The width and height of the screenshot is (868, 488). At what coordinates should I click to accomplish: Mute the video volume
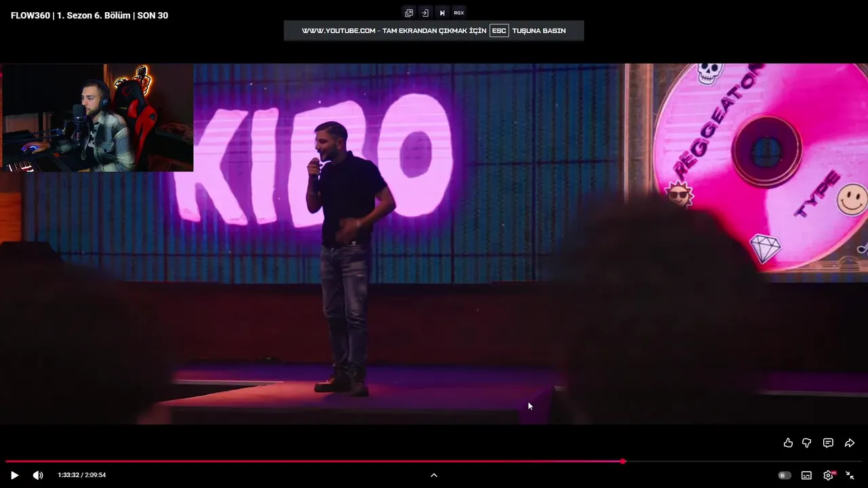[x=38, y=475]
